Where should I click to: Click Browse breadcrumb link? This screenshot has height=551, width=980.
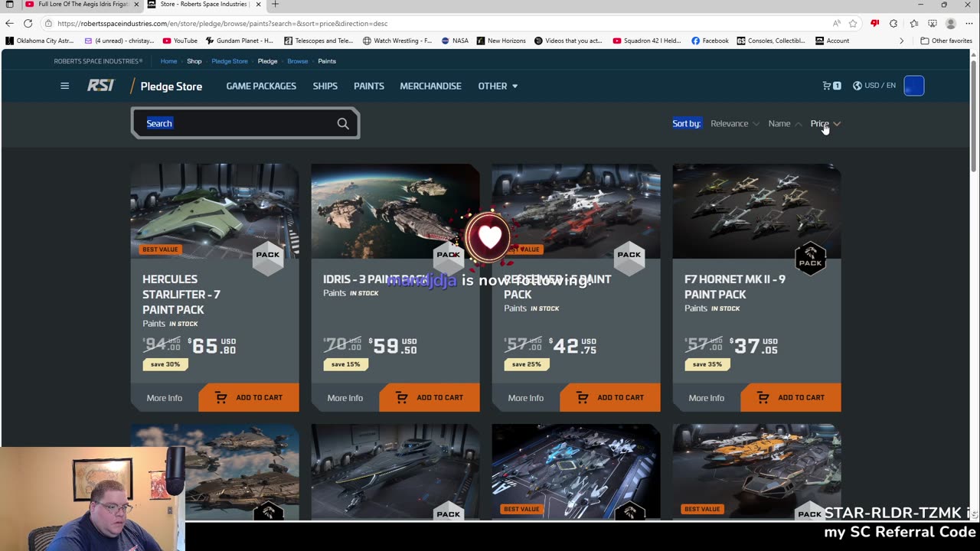297,61
